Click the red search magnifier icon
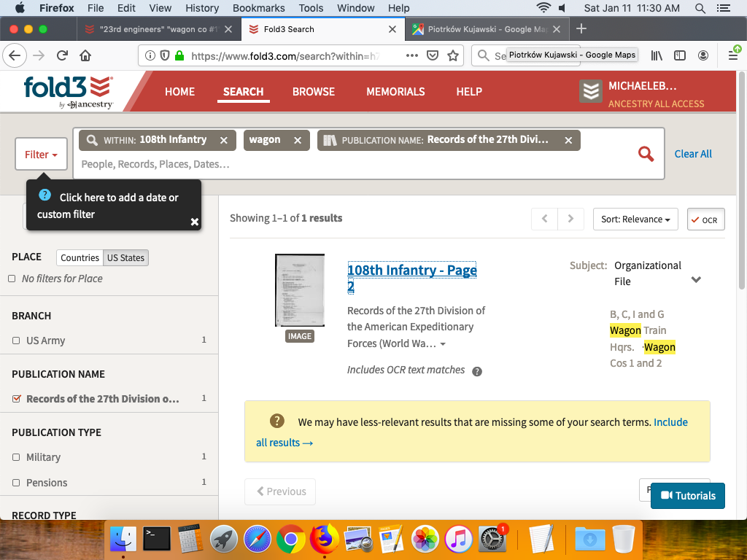The height and width of the screenshot is (560, 747). click(646, 154)
